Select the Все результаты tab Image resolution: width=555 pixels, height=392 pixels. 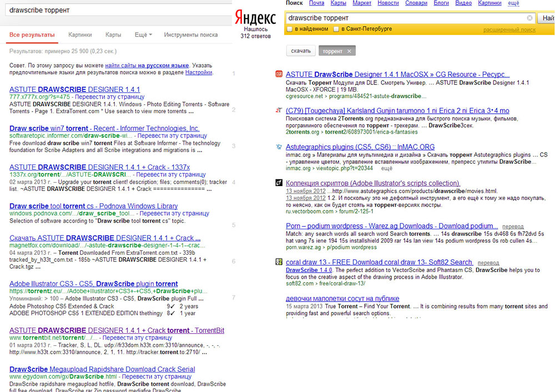(x=32, y=35)
